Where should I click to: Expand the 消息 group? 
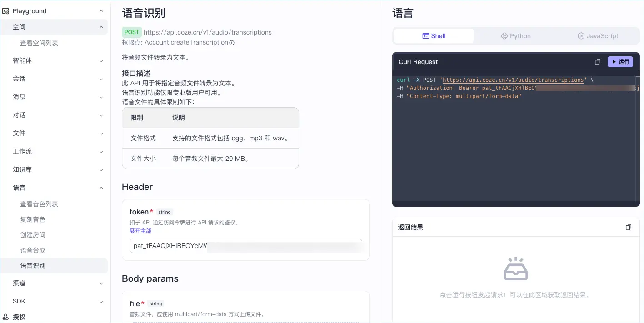point(101,97)
